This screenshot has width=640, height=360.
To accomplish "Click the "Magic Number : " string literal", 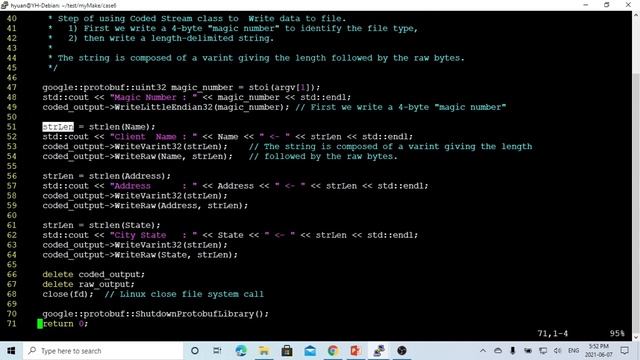I will tap(153, 98).
